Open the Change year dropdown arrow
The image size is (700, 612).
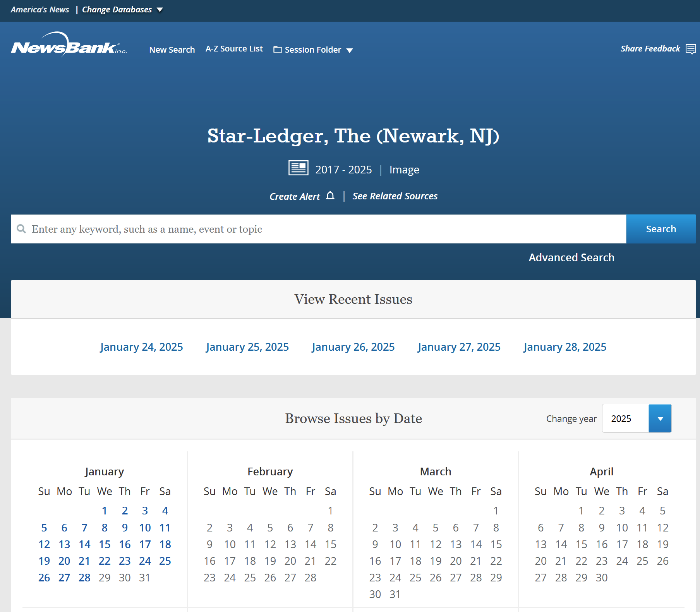(x=660, y=418)
